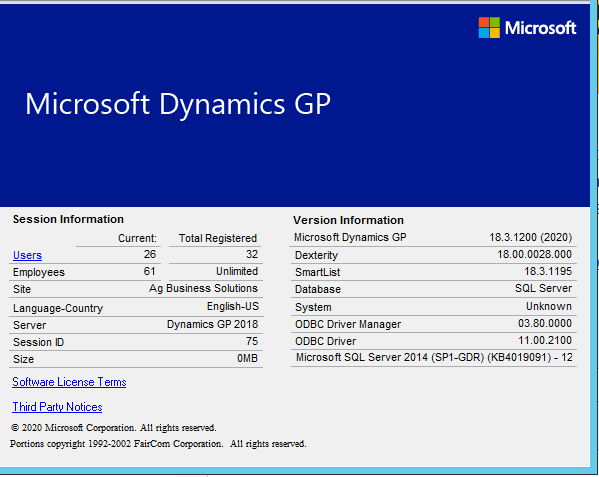
Task: Select the 'Version Information' heading
Action: [x=348, y=220]
